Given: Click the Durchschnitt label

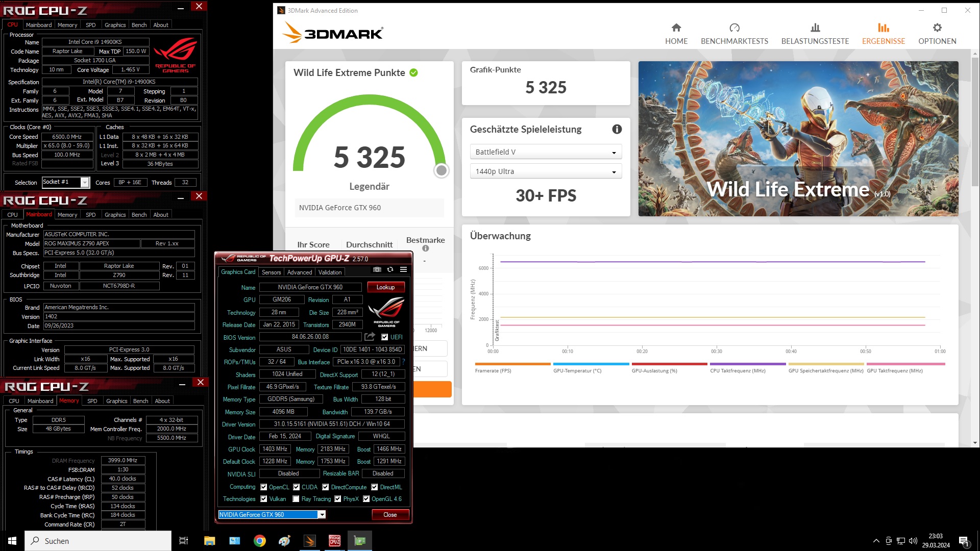Looking at the screenshot, I should click(369, 245).
